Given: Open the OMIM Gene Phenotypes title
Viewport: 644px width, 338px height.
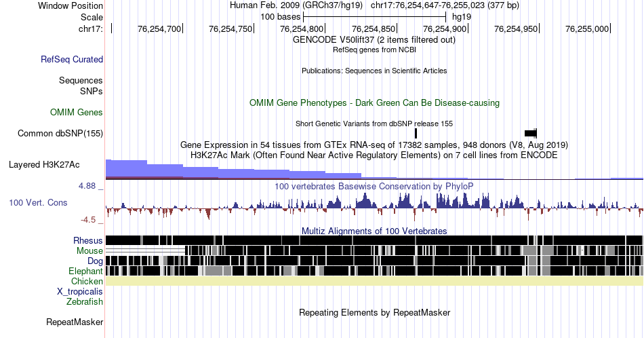Looking at the screenshot, I should pos(374,102).
